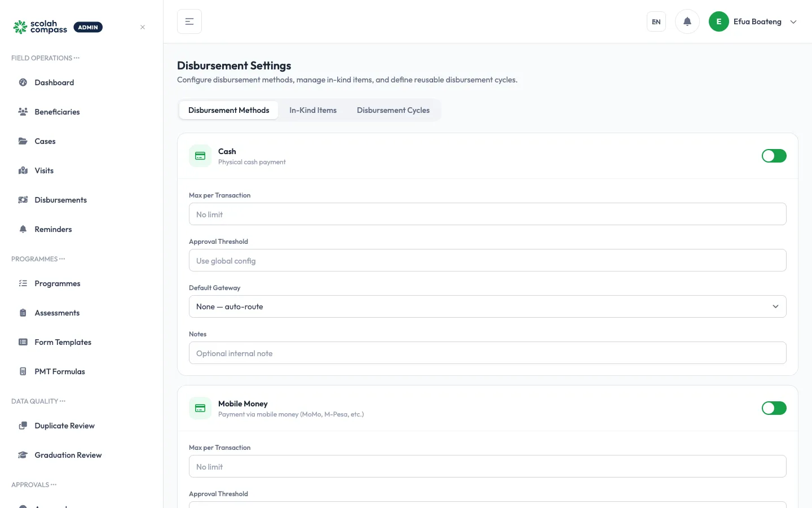
Task: Open notifications bell
Action: click(687, 21)
